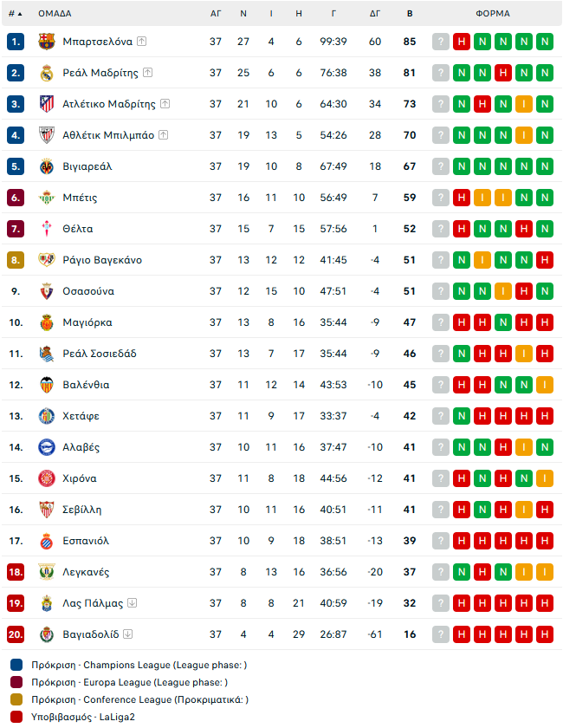
Task: Open the Μπέτις team page
Action: pyautogui.click(x=80, y=198)
